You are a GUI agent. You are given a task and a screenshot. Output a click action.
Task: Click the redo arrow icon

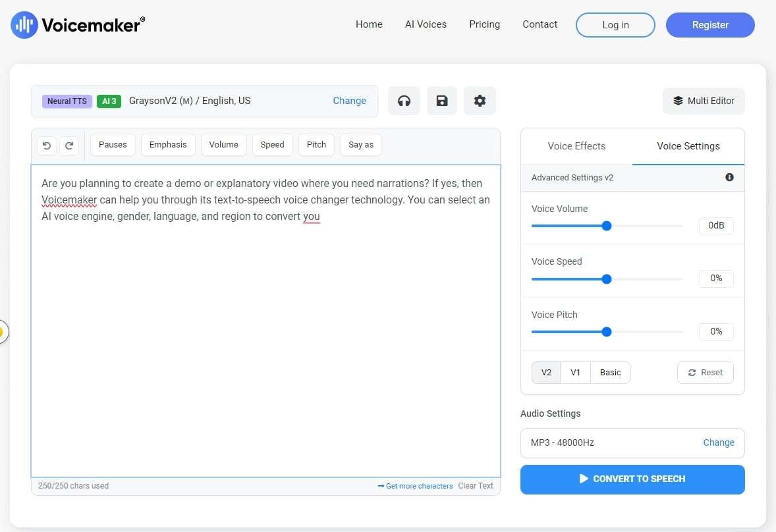tap(69, 146)
